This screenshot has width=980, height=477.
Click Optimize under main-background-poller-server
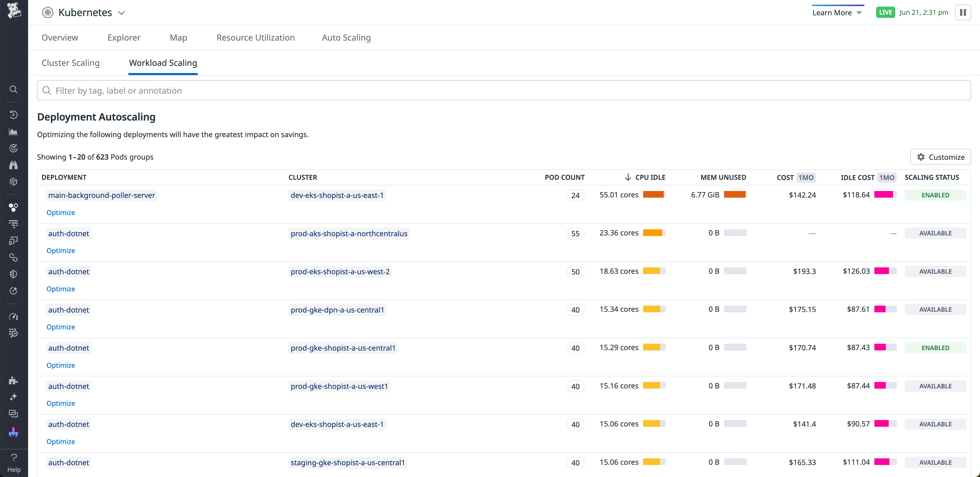point(60,212)
